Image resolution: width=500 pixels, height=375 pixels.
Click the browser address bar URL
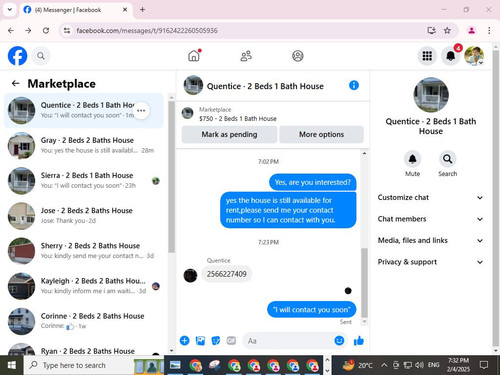coord(147,31)
